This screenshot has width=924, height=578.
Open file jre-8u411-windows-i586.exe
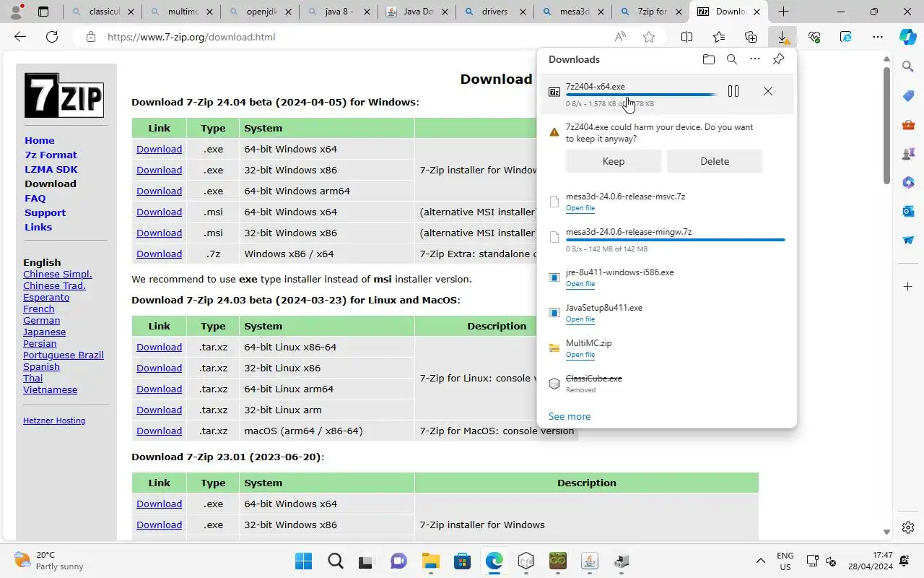pyautogui.click(x=580, y=284)
